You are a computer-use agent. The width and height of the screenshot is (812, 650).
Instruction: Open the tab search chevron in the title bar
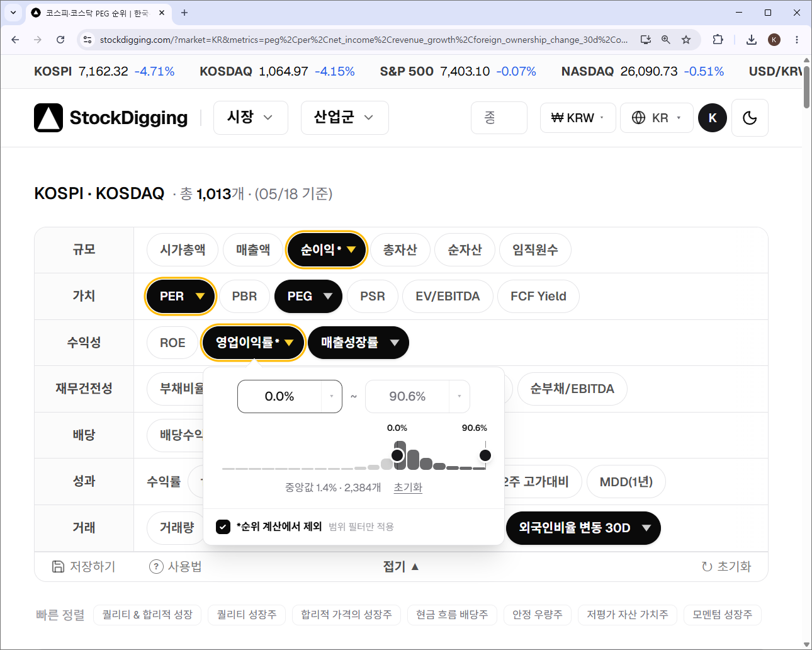click(x=13, y=13)
